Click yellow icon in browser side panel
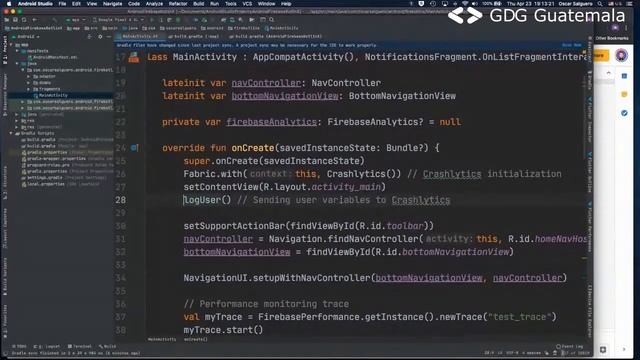Screen dimensions: 640x360 624,94
